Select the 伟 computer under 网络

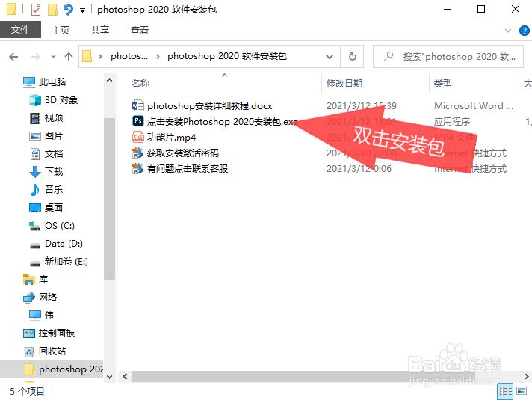49,315
